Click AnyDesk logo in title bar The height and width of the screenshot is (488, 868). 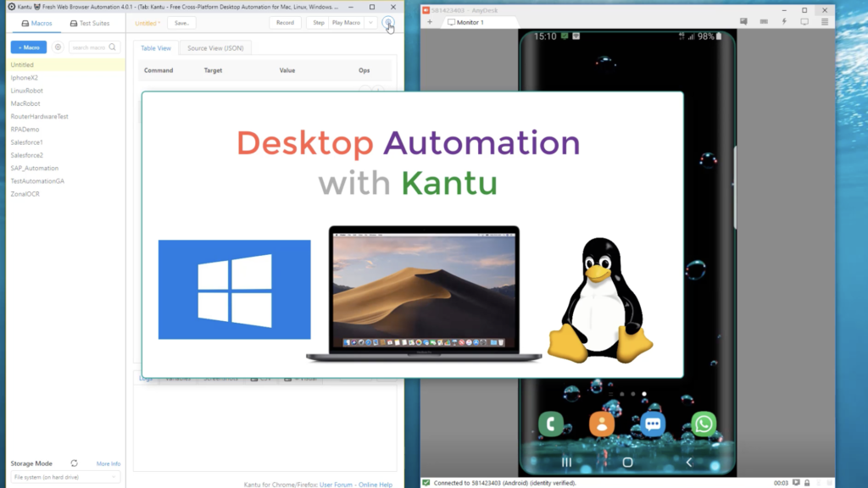tap(426, 10)
